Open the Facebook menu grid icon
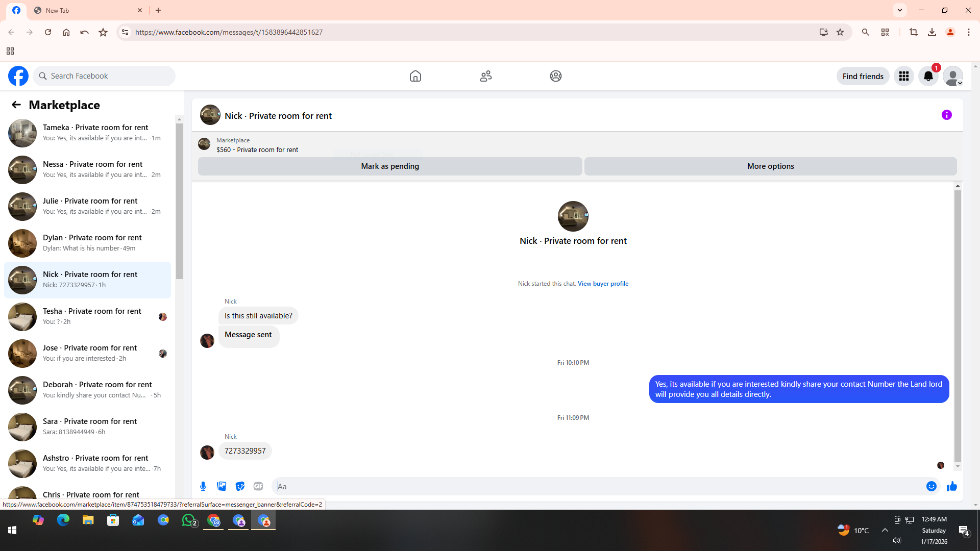This screenshot has width=980, height=551. tap(903, 76)
